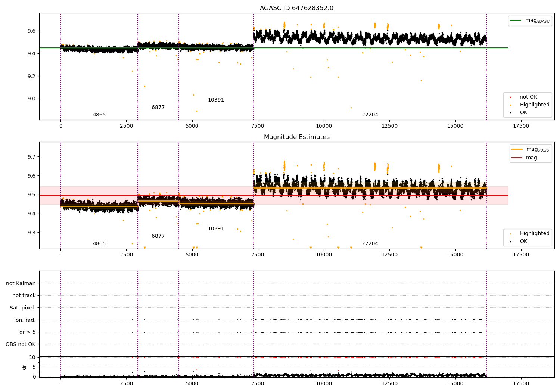Click the "OBS not OK" row label

pyautogui.click(x=21, y=344)
